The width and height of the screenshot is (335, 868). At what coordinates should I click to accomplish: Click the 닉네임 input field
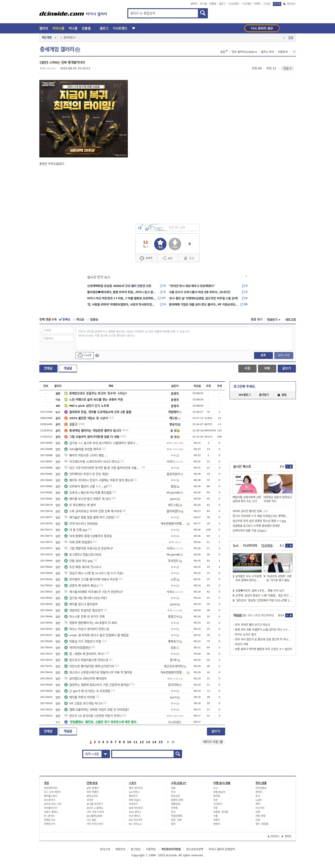click(x=57, y=330)
